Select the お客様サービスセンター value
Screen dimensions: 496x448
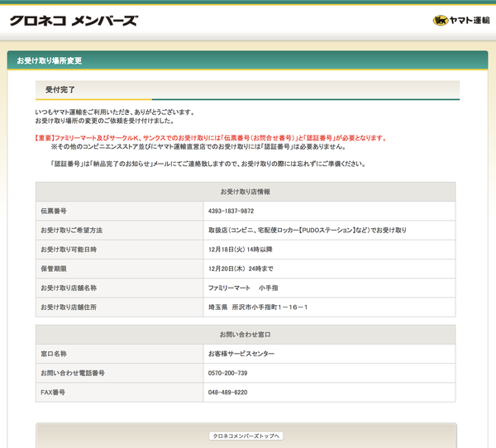pyautogui.click(x=241, y=354)
